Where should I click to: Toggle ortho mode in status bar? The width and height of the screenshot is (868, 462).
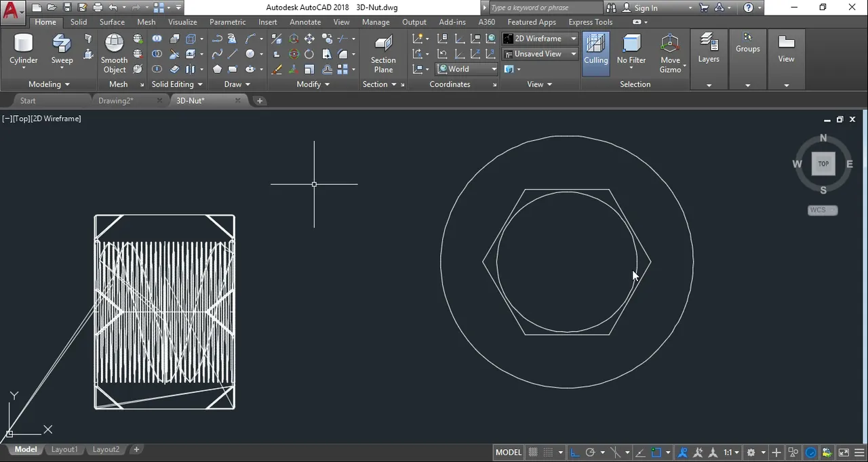coord(574,453)
